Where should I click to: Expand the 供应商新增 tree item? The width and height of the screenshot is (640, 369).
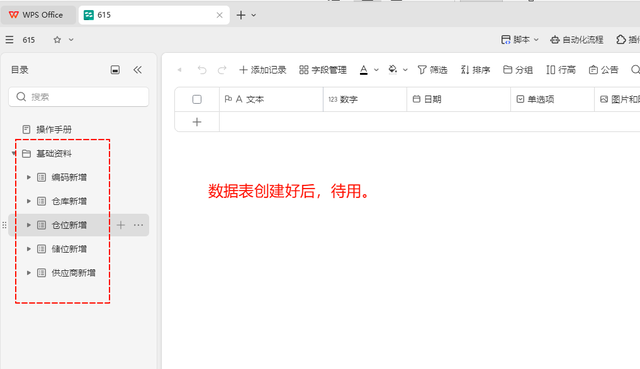click(29, 273)
